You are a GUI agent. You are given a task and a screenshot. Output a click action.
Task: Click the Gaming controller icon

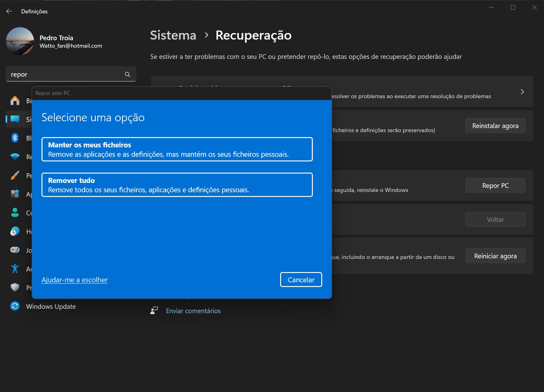(x=15, y=250)
